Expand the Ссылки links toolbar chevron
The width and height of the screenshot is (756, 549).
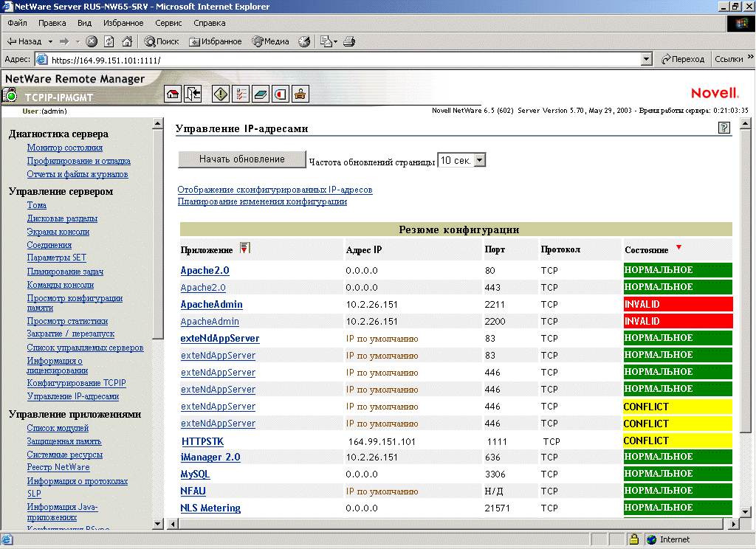750,57
